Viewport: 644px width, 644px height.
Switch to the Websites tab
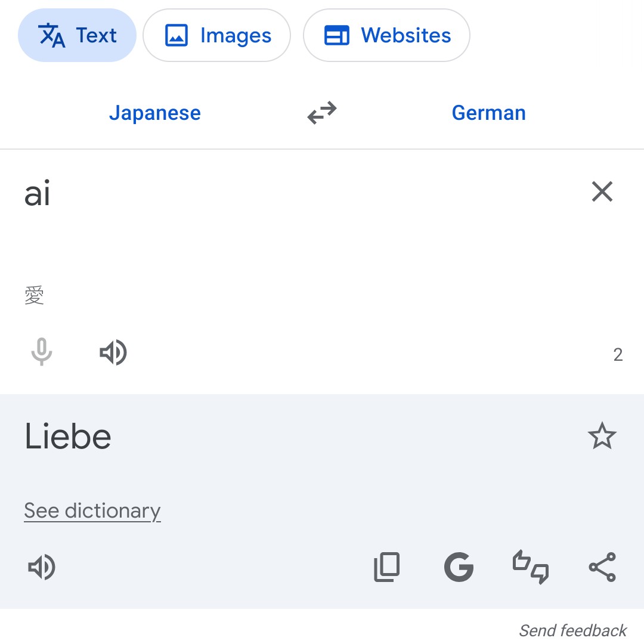tap(386, 35)
